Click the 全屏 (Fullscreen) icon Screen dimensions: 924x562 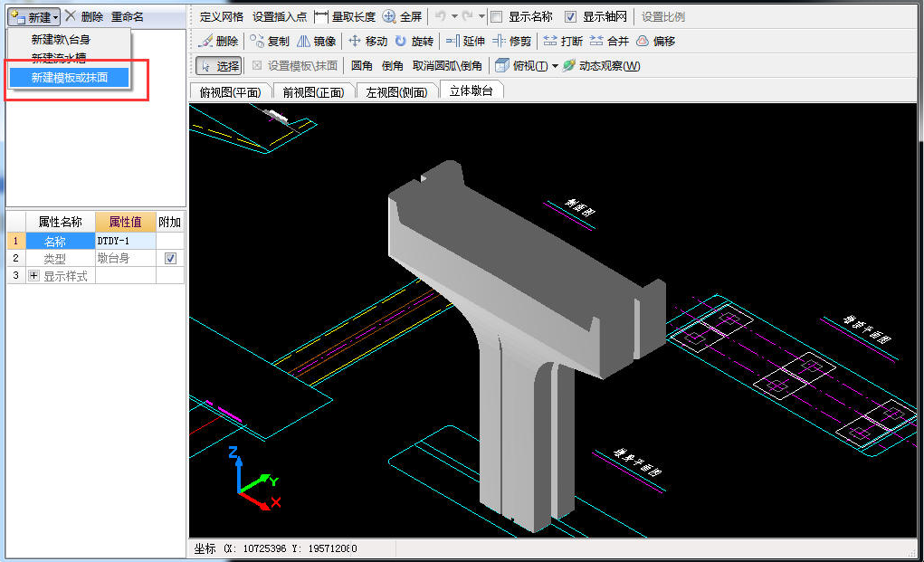click(x=389, y=16)
